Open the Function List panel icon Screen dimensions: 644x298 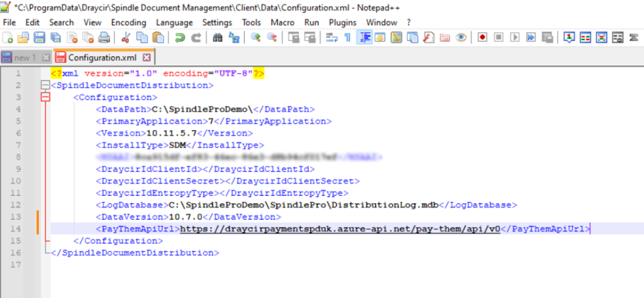point(429,37)
